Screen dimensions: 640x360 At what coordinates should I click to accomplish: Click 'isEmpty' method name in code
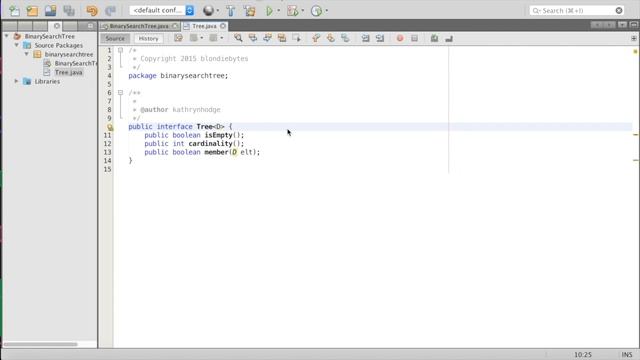click(218, 135)
